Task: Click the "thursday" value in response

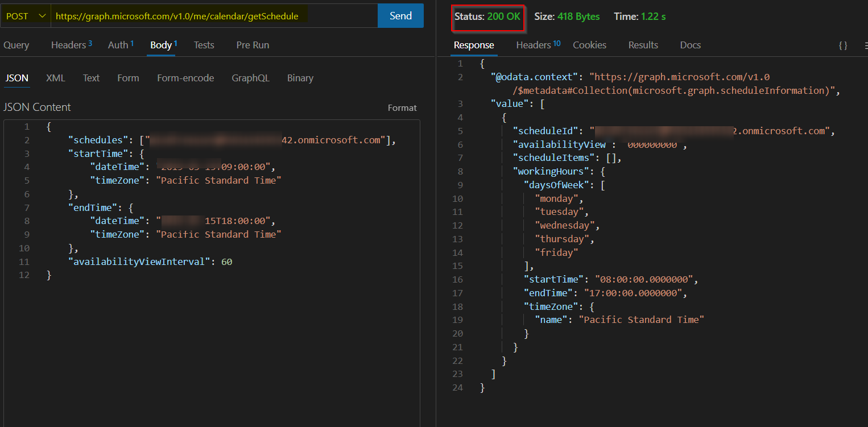Action: click(562, 239)
